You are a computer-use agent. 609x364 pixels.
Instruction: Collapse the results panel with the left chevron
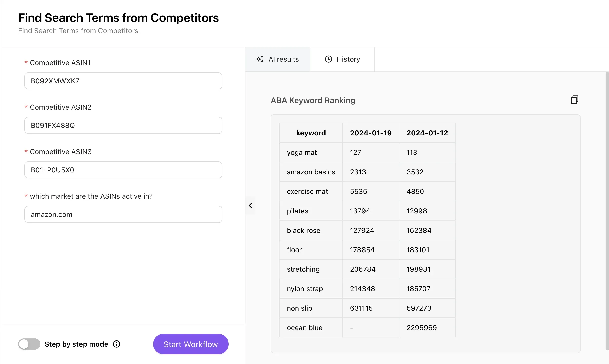[251, 205]
